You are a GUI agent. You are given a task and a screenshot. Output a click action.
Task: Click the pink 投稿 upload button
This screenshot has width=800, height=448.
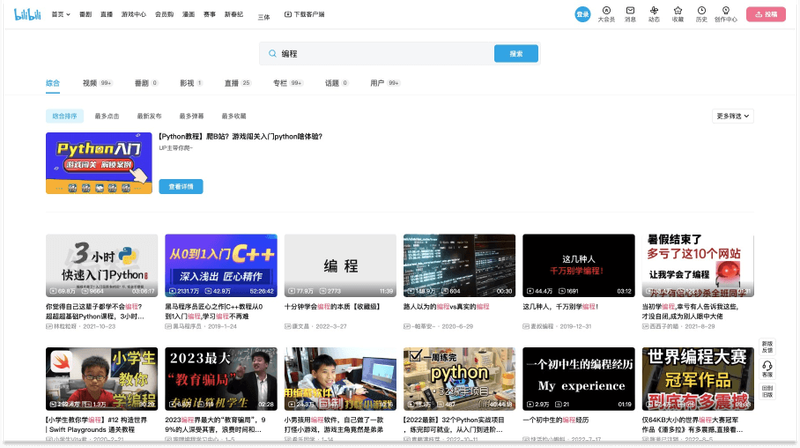click(766, 14)
